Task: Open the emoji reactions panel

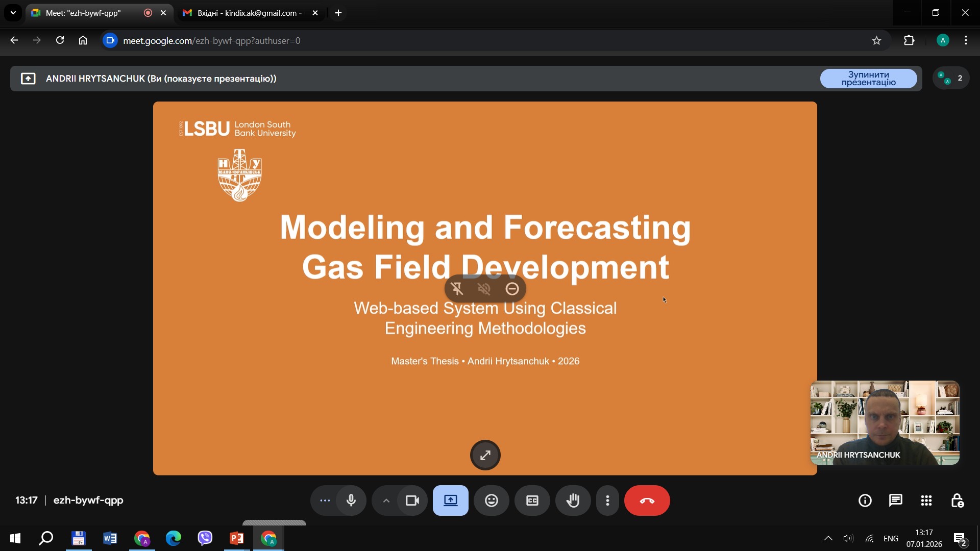Action: click(491, 500)
